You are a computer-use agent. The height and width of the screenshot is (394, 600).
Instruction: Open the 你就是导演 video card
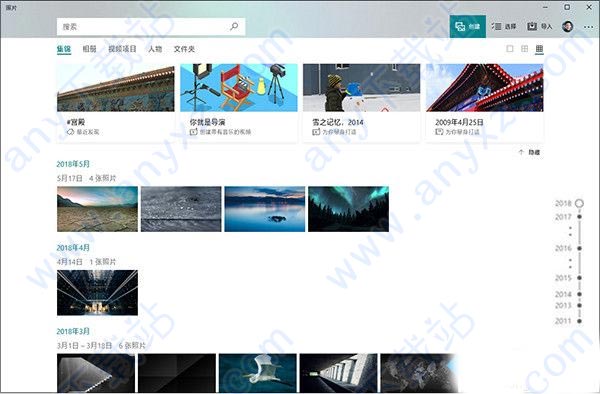pos(239,103)
